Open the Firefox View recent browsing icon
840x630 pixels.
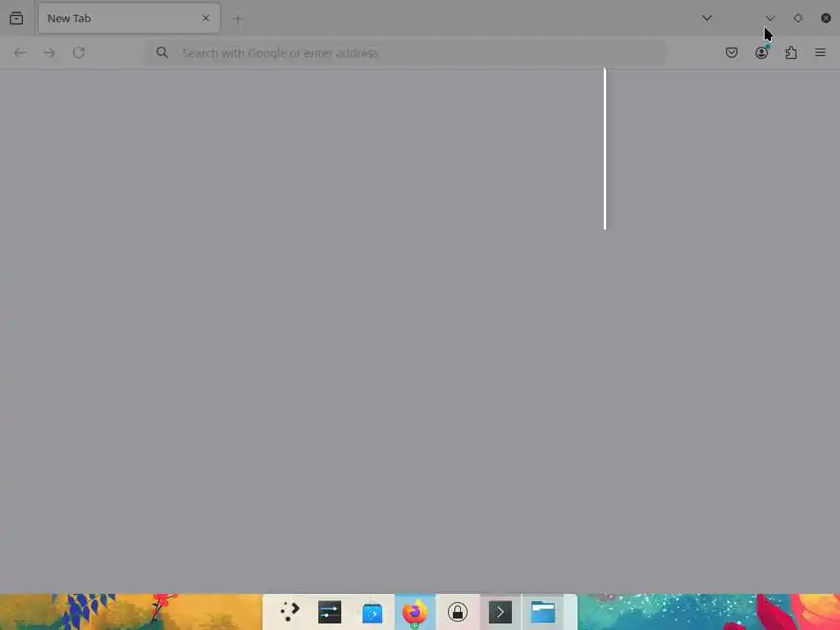(x=16, y=18)
